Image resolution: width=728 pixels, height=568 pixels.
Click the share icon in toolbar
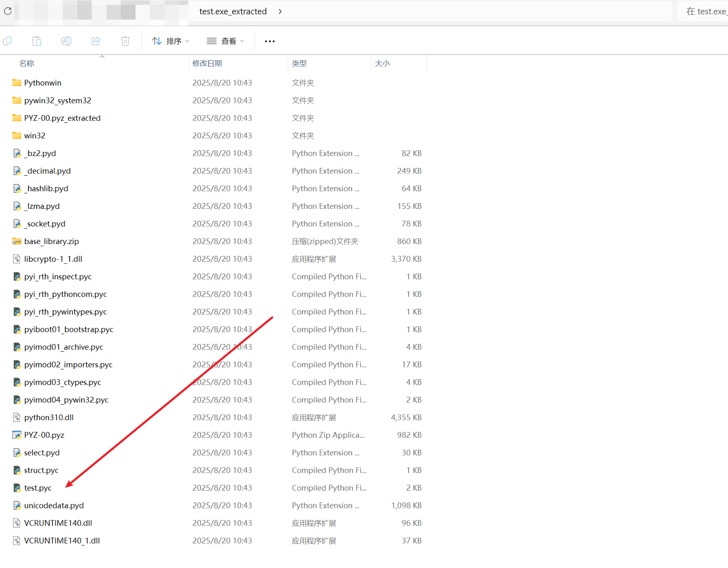96,41
